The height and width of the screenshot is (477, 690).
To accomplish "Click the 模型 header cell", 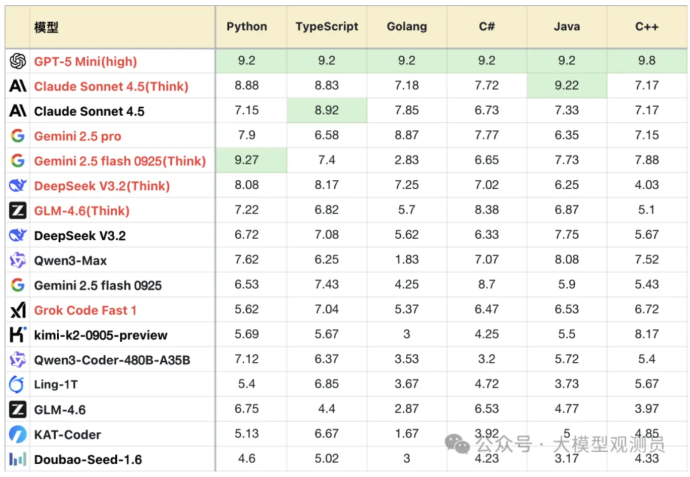I will (x=46, y=27).
